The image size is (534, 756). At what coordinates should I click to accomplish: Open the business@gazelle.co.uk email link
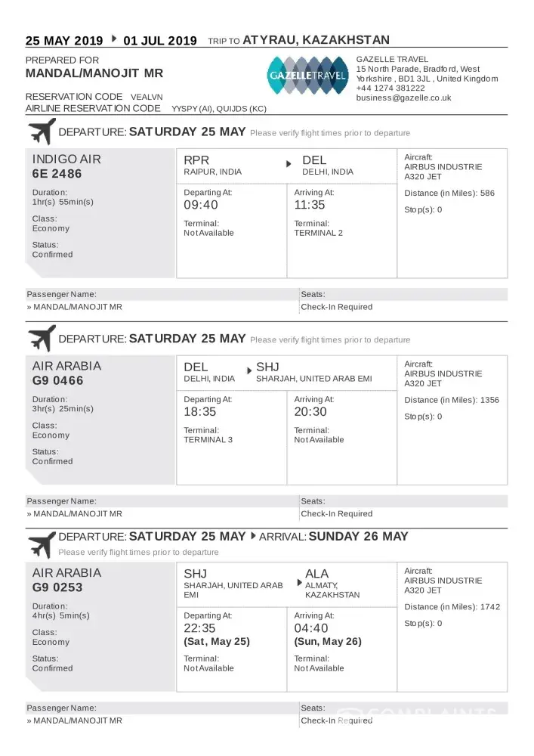(403, 98)
